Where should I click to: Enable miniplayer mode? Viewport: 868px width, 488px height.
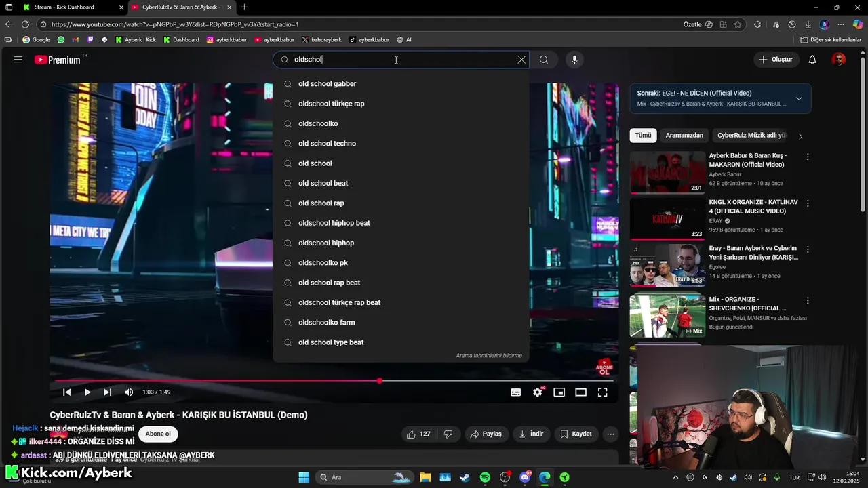click(x=559, y=392)
